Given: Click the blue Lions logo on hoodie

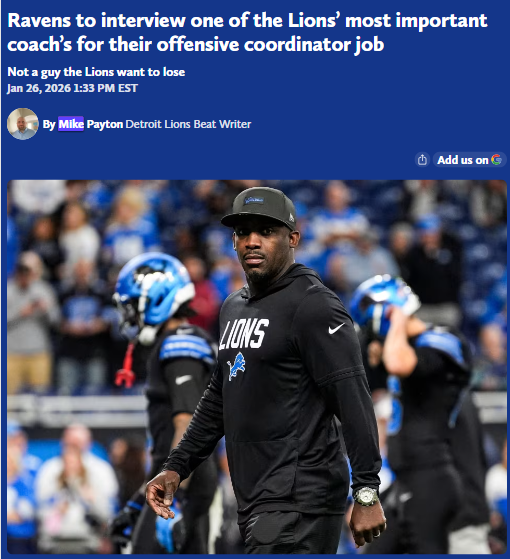Looking at the screenshot, I should click(236, 366).
